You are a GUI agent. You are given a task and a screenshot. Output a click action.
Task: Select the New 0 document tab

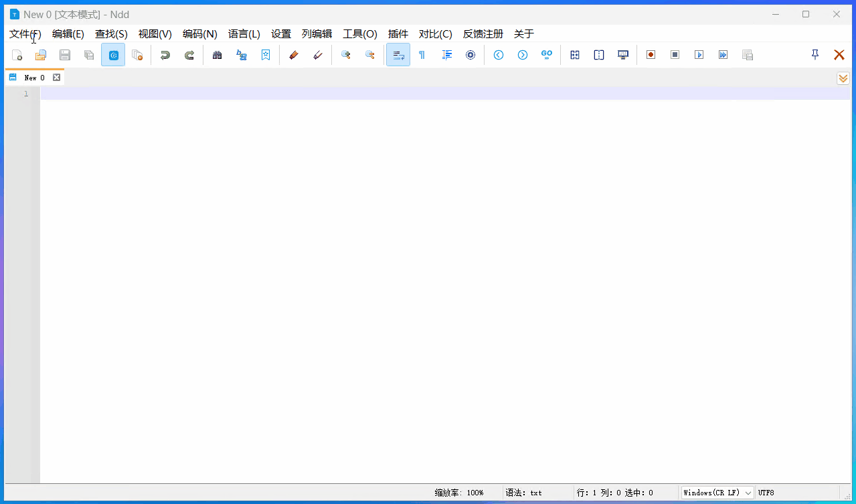35,78
